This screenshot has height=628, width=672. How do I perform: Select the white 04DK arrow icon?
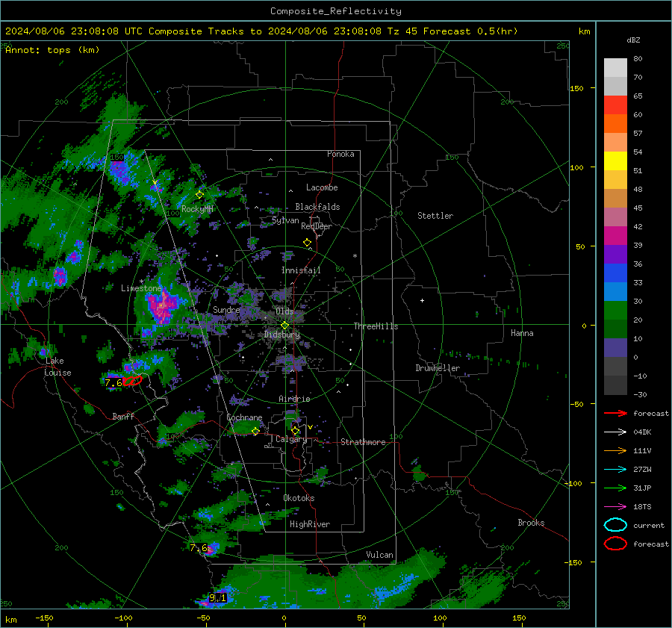coord(615,432)
